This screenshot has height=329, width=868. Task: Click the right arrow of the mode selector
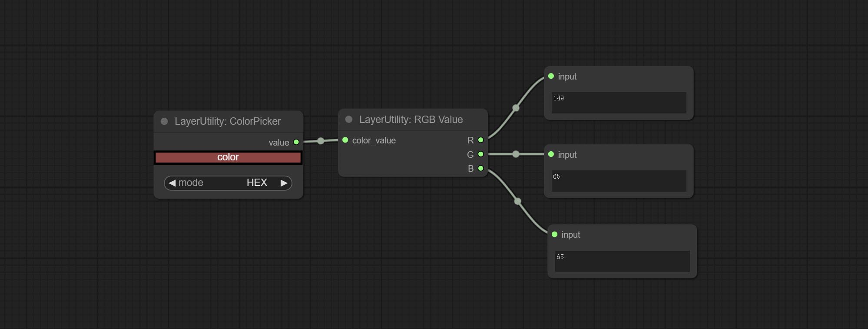click(284, 183)
